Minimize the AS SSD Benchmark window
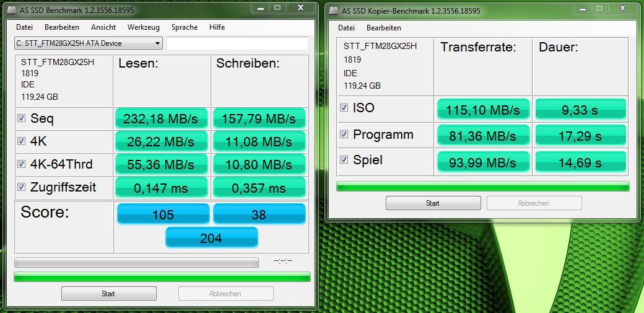The width and height of the screenshot is (644, 313). click(261, 8)
